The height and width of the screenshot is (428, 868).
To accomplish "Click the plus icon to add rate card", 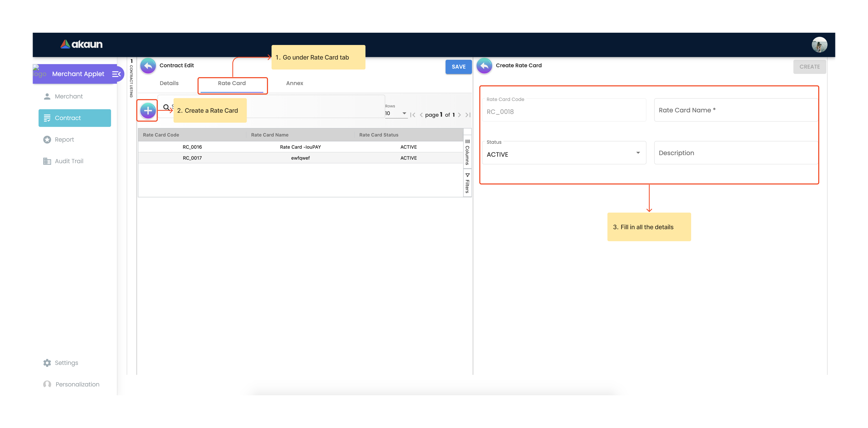I will pyautogui.click(x=148, y=111).
